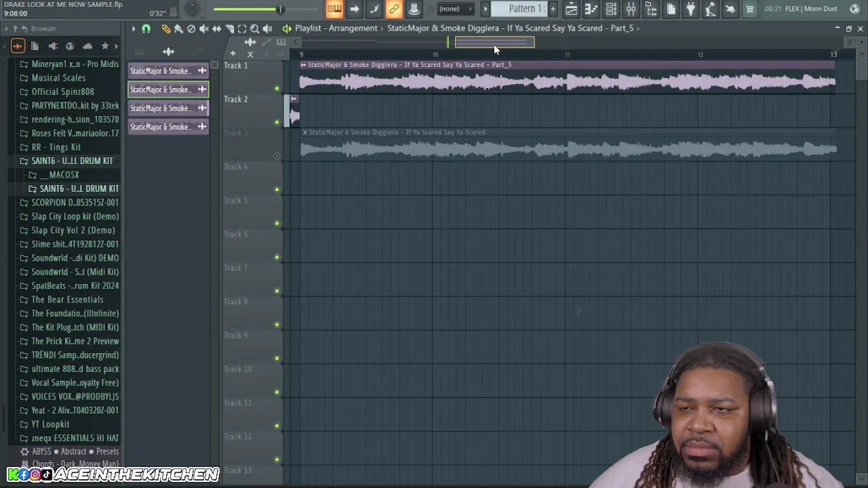Image resolution: width=868 pixels, height=488 pixels.
Task: Click the hat stamp icon
Action: click(x=414, y=9)
